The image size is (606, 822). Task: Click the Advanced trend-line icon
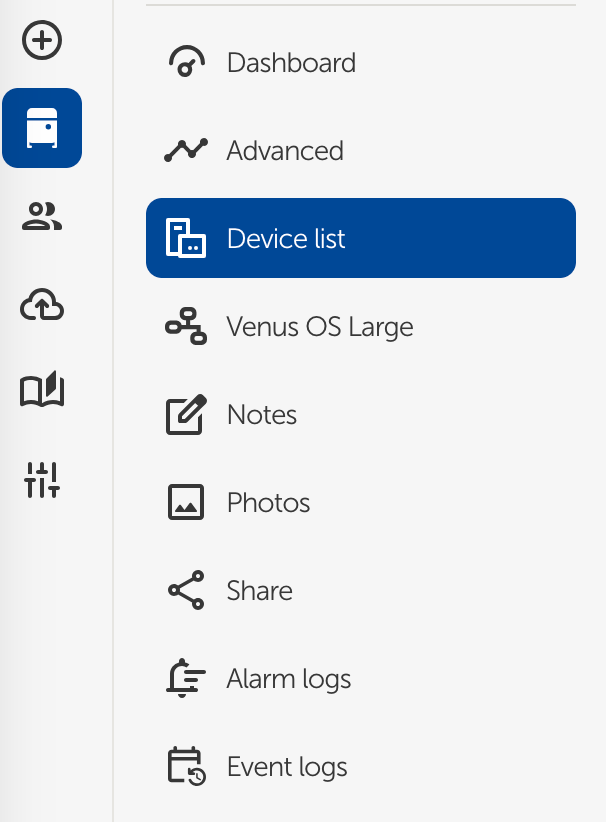pos(184,150)
